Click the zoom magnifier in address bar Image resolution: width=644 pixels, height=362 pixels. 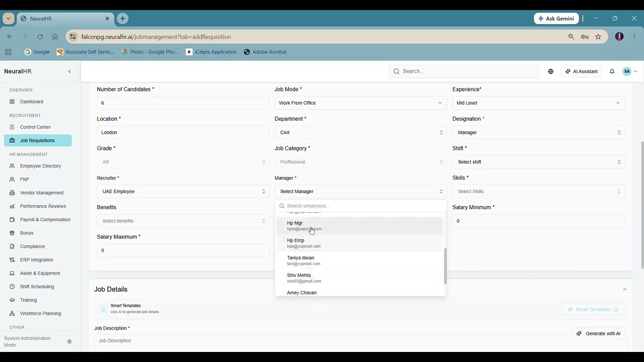point(571,37)
